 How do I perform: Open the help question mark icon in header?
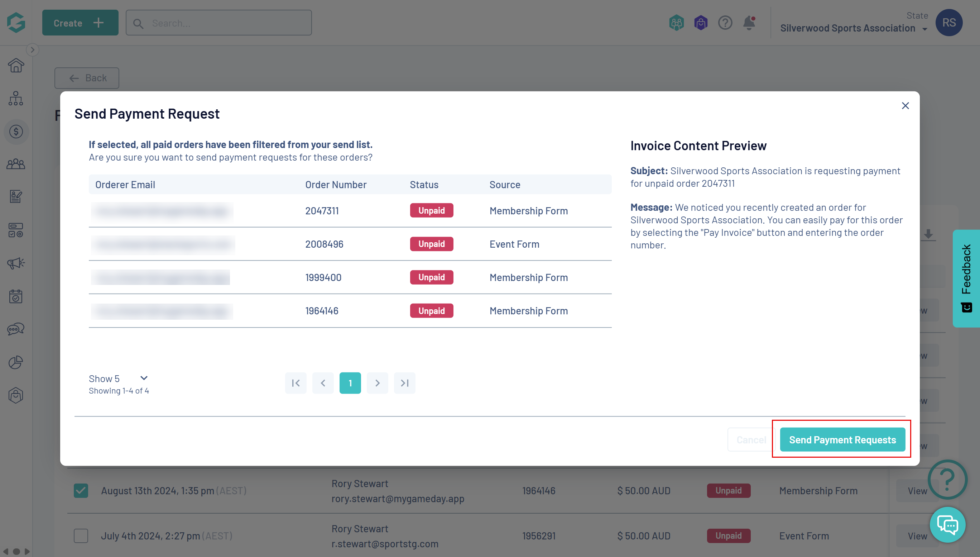(x=725, y=23)
